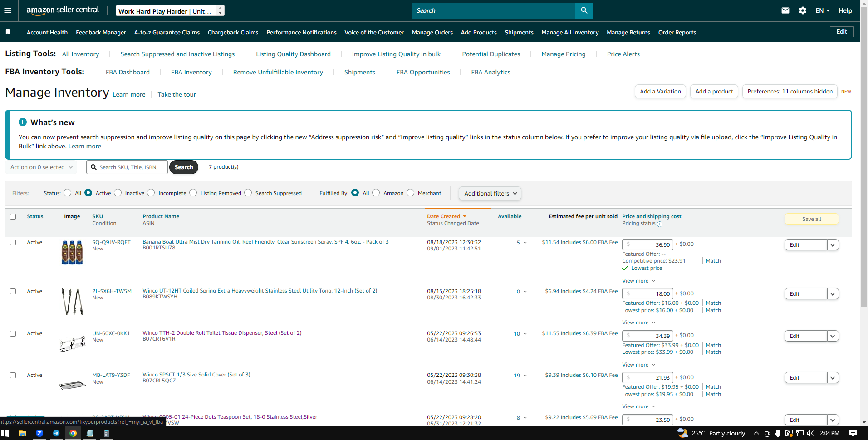868x440 pixels.
Task: Open the Listing Quality Dashboard tab
Action: (x=293, y=54)
